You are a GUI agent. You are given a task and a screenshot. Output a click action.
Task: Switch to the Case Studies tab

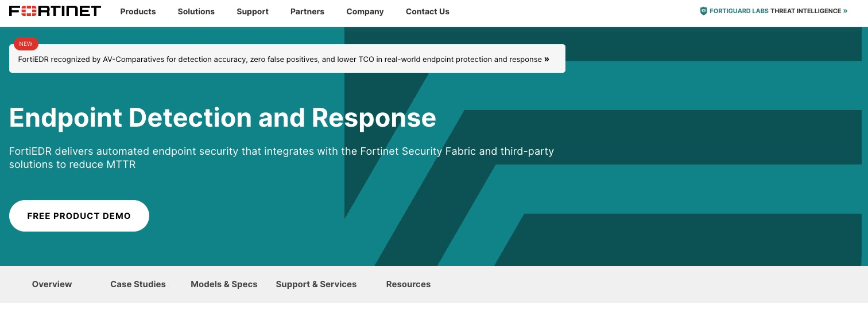pos(138,284)
